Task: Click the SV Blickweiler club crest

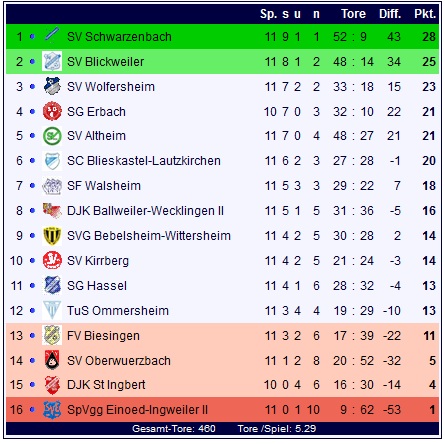Action: [52, 61]
